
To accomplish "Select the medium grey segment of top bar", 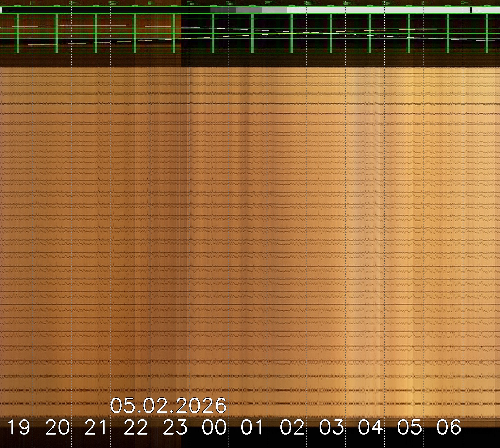I will pos(249,10).
